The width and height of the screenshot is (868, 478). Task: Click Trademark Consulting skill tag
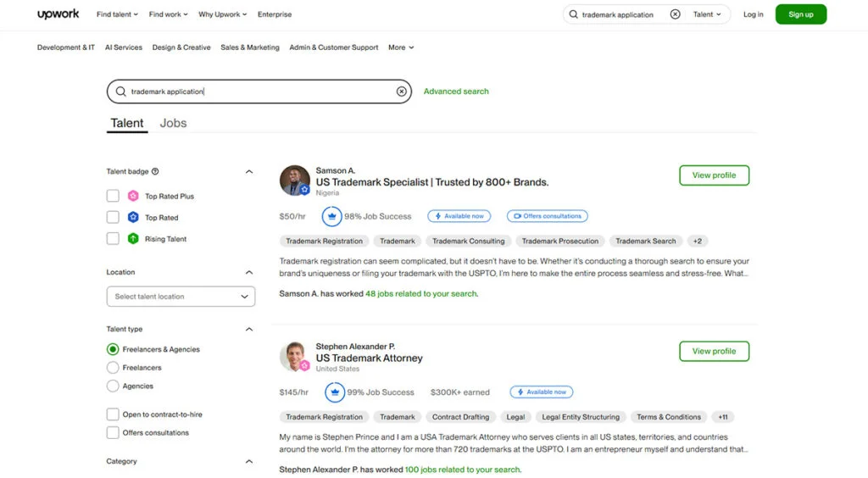[468, 242]
